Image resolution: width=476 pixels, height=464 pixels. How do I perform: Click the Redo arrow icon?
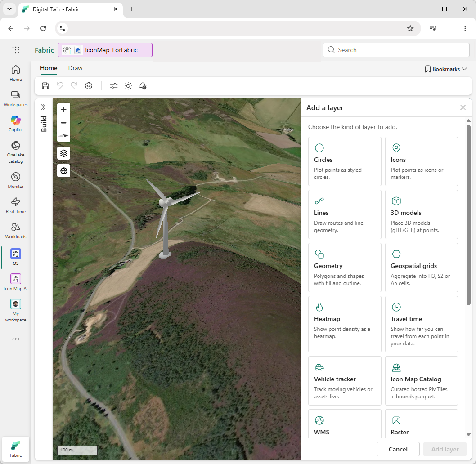tap(74, 86)
